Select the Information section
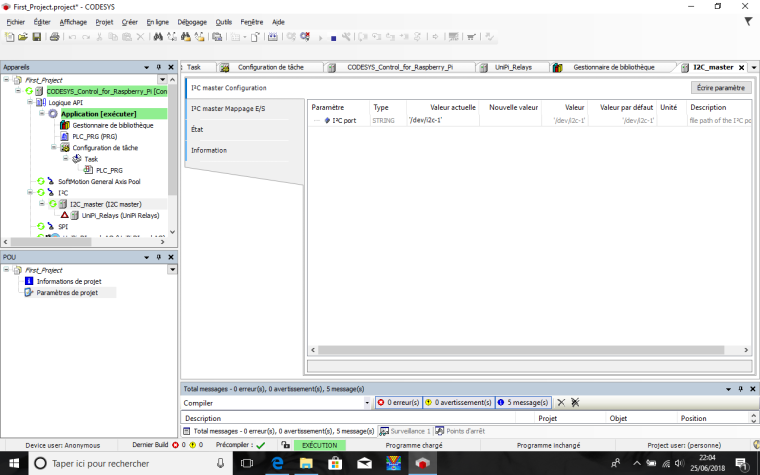760x475 pixels. click(209, 150)
